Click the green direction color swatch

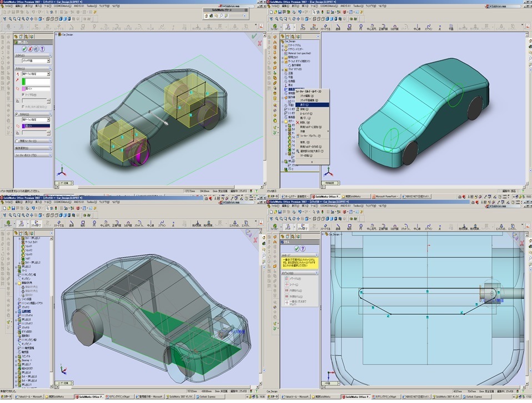[23, 81]
